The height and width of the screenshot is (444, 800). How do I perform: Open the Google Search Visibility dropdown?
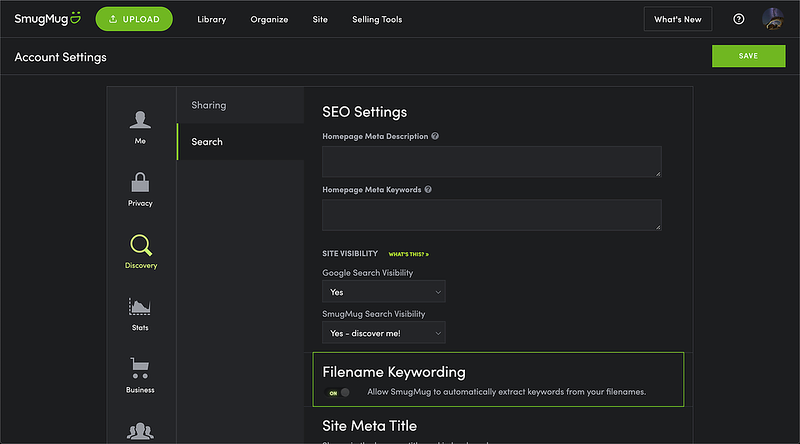click(x=384, y=292)
